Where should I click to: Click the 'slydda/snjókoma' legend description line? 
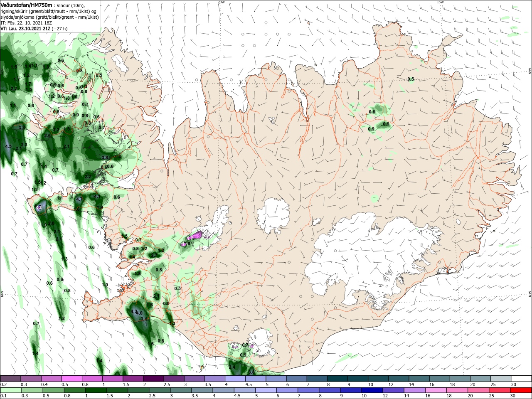(x=50, y=17)
